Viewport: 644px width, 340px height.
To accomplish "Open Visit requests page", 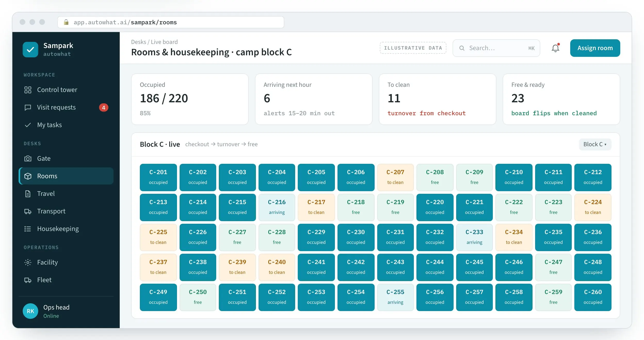I will click(66, 107).
